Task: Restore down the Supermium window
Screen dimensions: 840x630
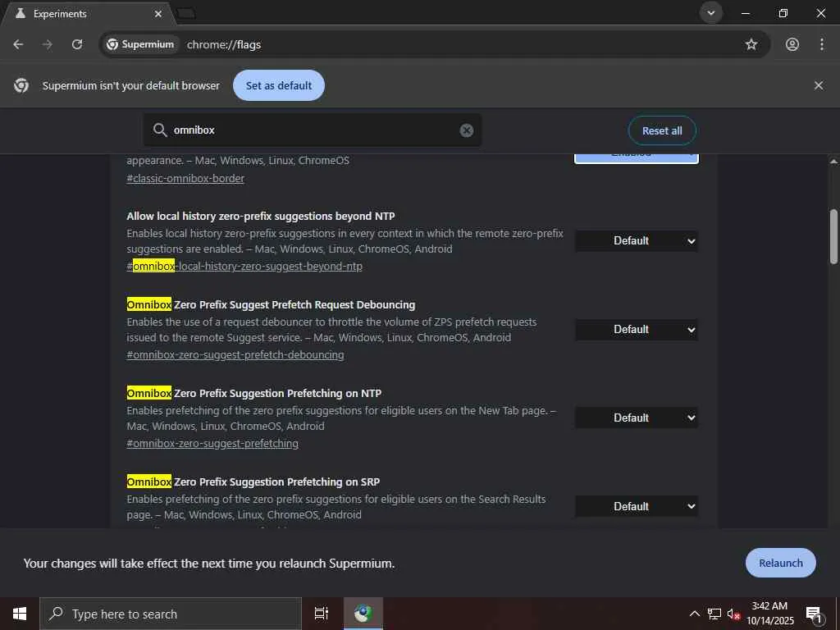Action: click(x=783, y=13)
